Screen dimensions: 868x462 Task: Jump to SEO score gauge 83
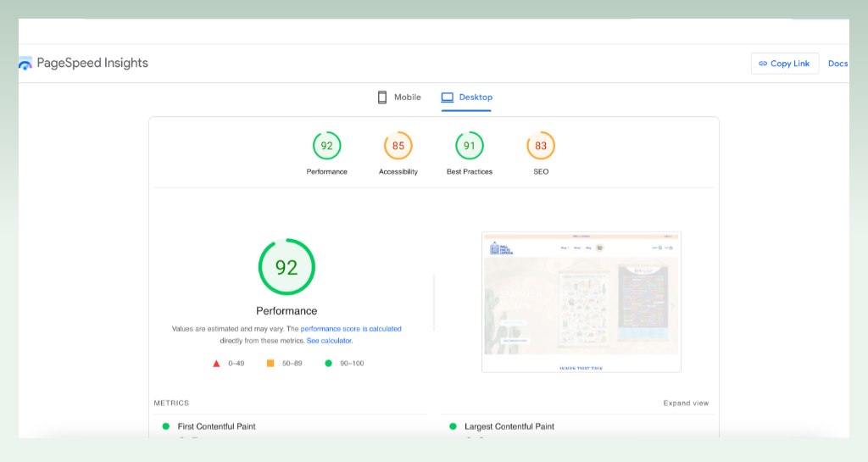coord(541,146)
